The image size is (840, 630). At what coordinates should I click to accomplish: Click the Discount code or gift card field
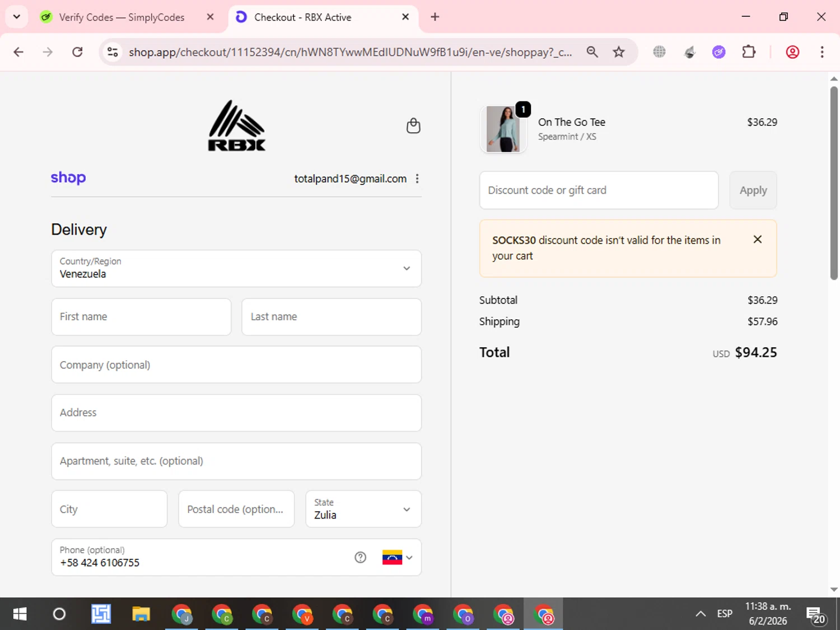[x=599, y=190]
